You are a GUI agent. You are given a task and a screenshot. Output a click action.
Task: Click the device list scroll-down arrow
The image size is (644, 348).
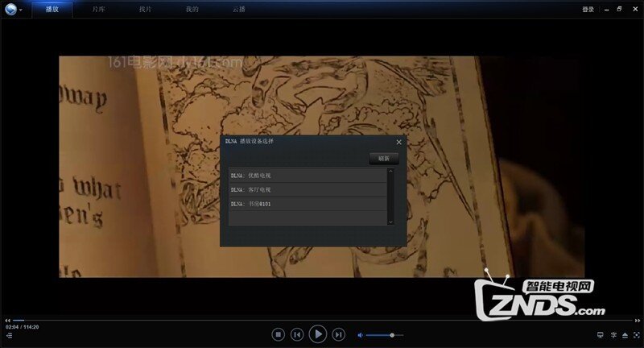coord(390,222)
